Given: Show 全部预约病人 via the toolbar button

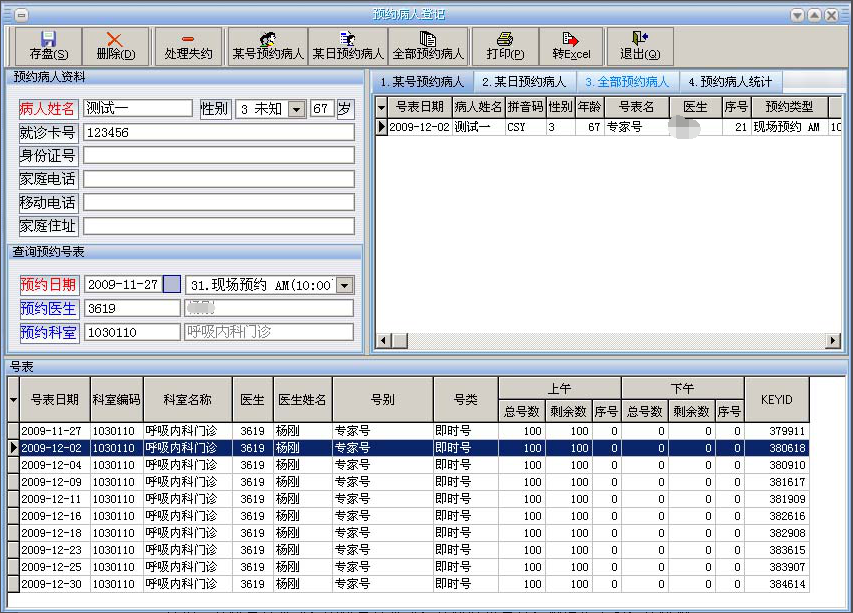Looking at the screenshot, I should (428, 46).
